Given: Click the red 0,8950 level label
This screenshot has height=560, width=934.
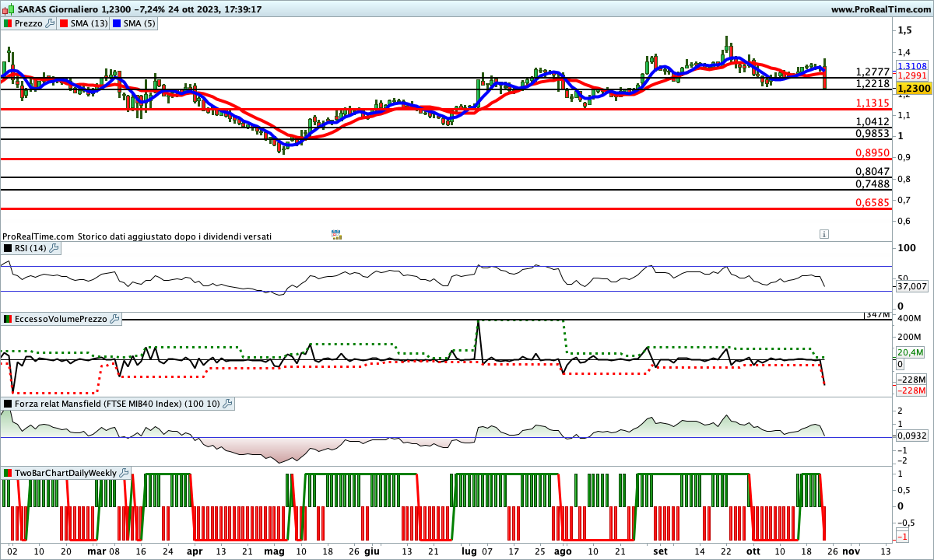Looking at the screenshot, I should click(x=873, y=153).
